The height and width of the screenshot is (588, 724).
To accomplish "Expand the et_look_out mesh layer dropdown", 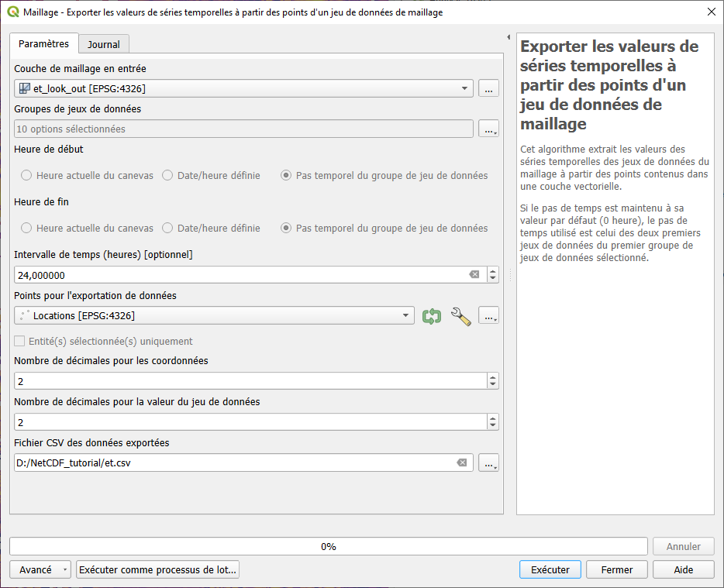I will tap(465, 89).
